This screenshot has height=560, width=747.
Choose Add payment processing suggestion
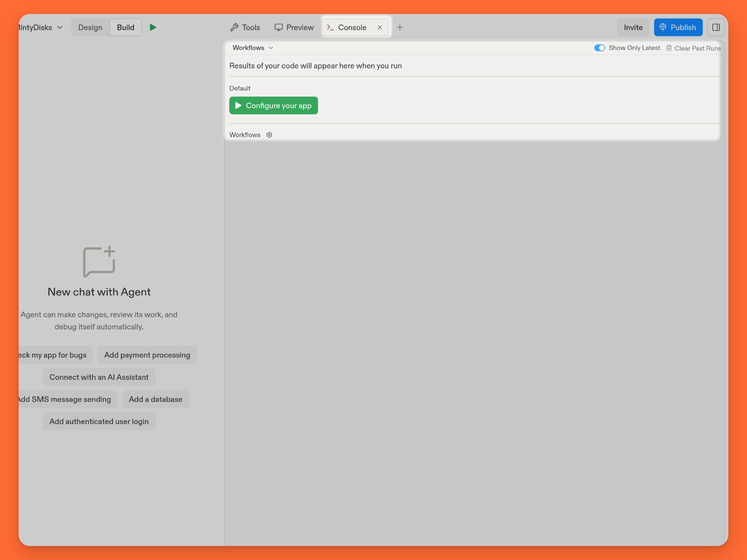pyautogui.click(x=147, y=355)
